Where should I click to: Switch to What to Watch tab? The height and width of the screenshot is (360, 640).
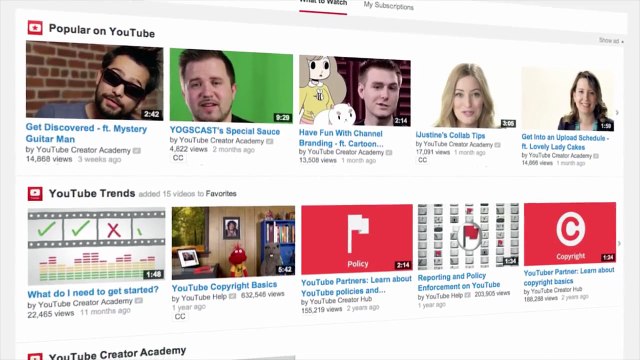tap(323, 3)
